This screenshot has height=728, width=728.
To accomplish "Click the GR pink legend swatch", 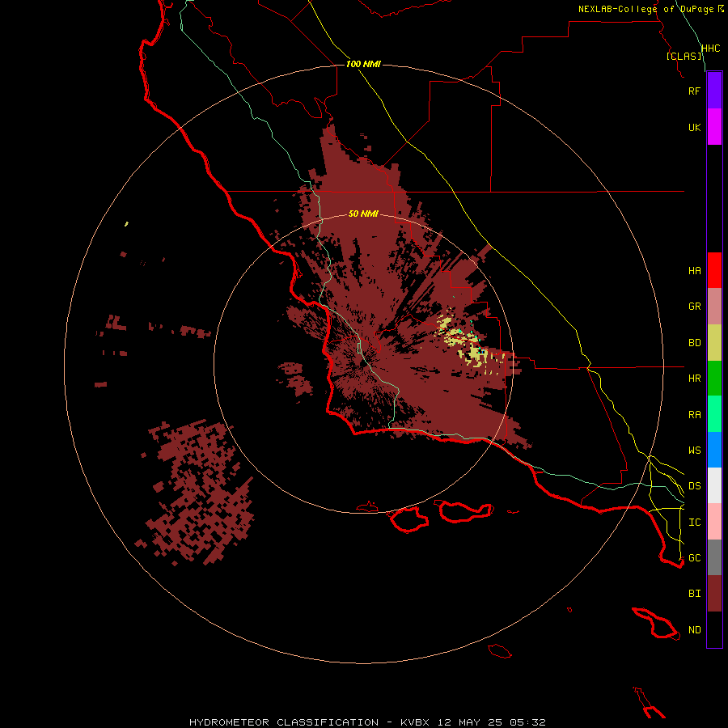I will [714, 307].
